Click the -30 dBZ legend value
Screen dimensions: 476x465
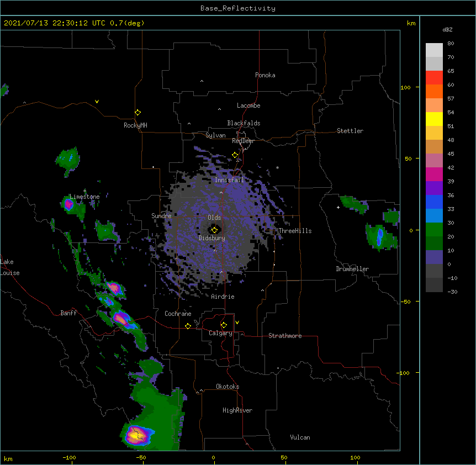pos(452,292)
